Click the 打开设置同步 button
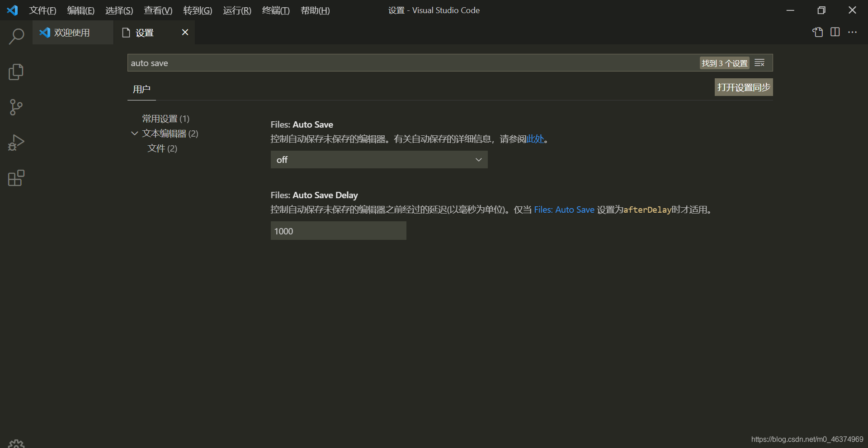The height and width of the screenshot is (448, 868). pyautogui.click(x=744, y=87)
